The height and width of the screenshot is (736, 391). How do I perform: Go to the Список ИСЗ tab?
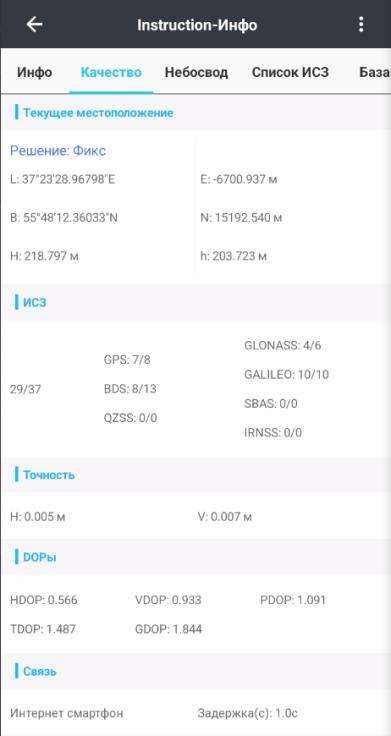point(290,72)
